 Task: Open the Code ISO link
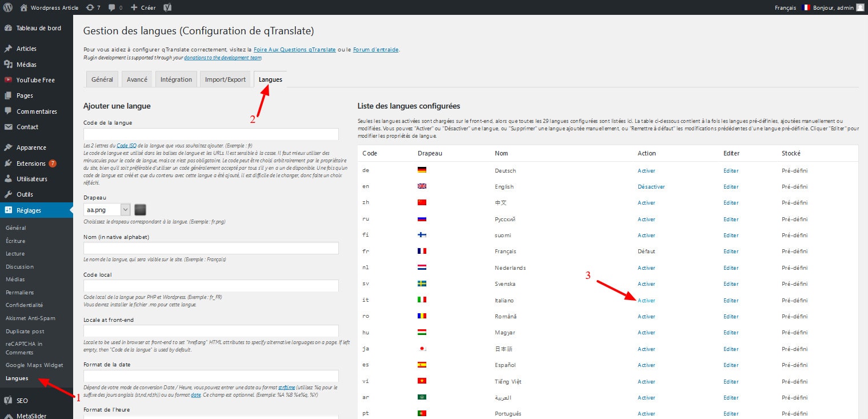point(126,146)
